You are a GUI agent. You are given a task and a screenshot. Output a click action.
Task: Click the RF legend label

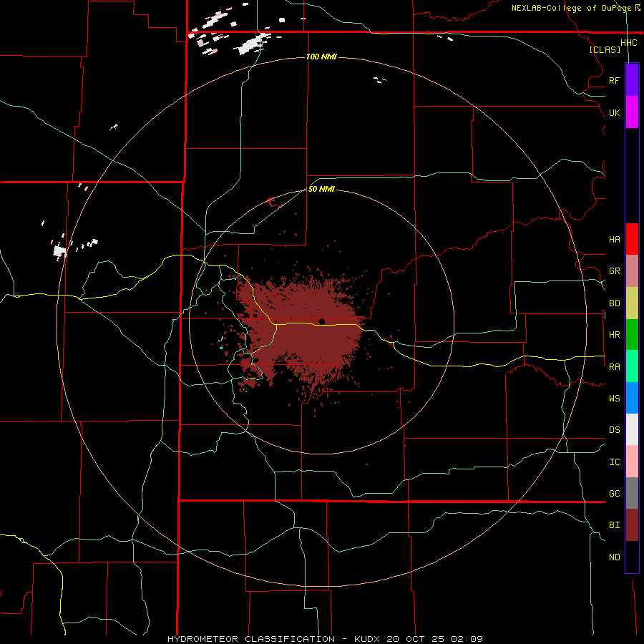[614, 80]
